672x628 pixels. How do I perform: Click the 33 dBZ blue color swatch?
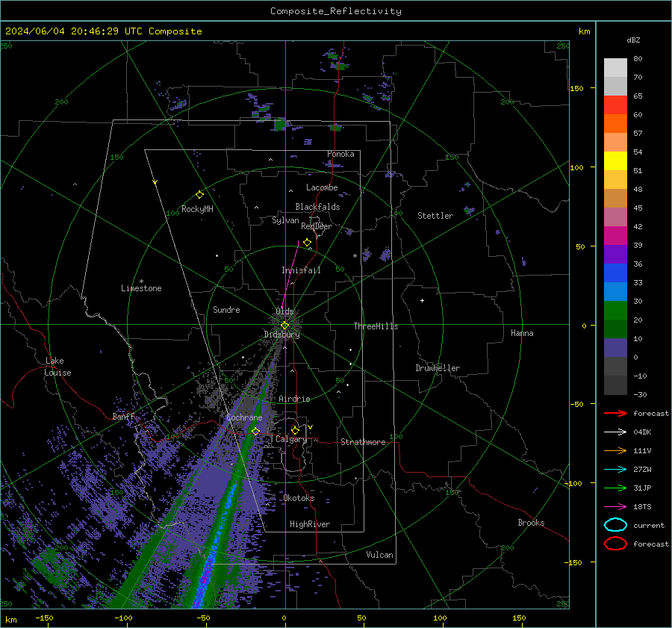pyautogui.click(x=615, y=273)
